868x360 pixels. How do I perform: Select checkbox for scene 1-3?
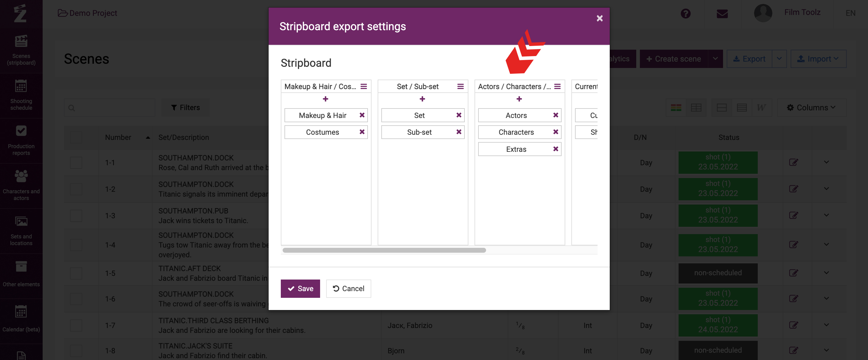pos(76,216)
